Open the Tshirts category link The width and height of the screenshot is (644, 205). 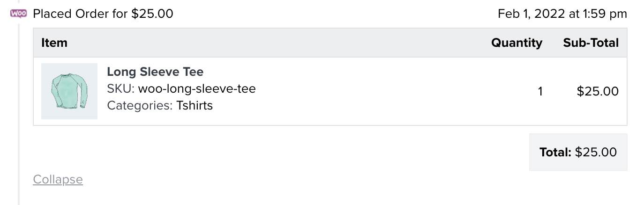click(x=195, y=105)
